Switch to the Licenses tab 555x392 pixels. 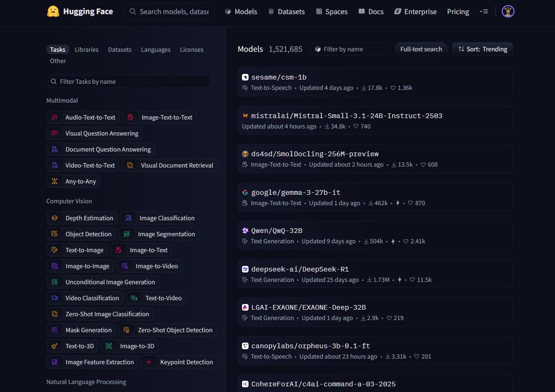point(192,49)
